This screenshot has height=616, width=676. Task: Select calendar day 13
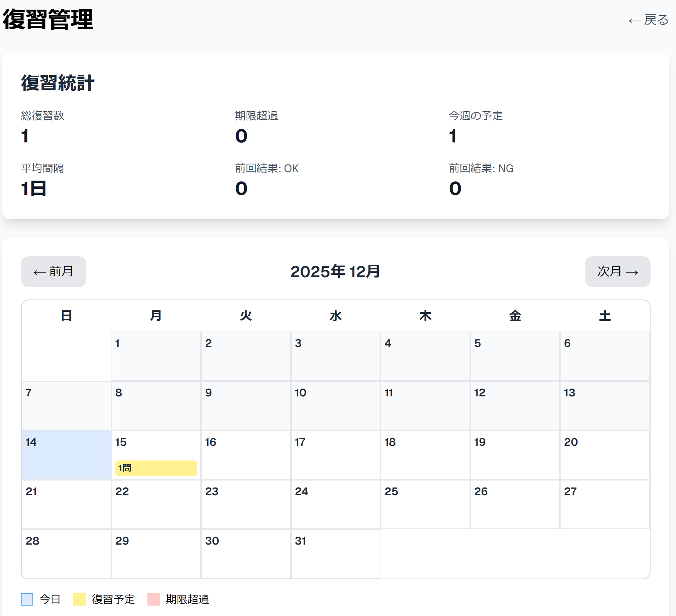605,406
